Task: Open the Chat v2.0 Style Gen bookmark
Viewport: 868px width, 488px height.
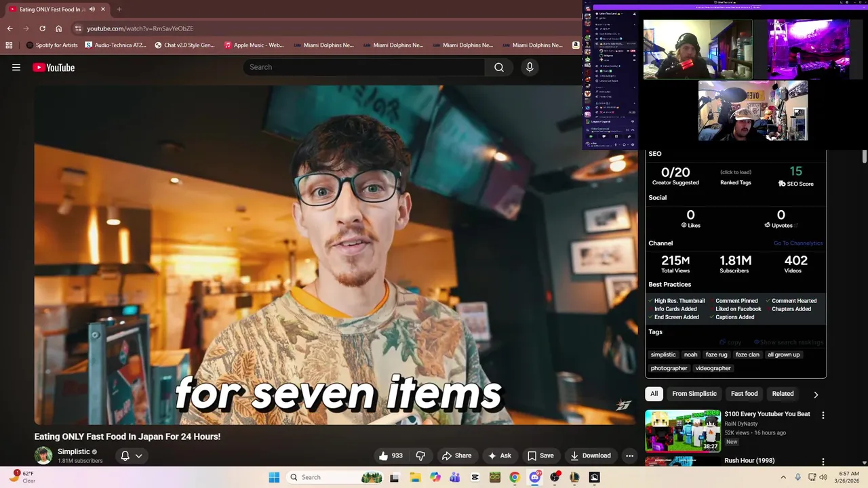Action: (184, 45)
